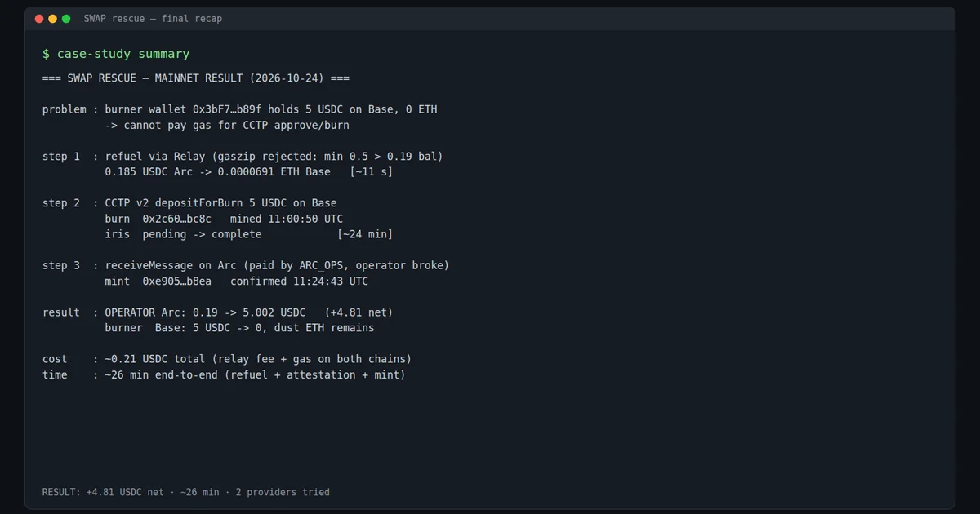Click the burn transaction hash 0x2c60…bc8c

177,219
